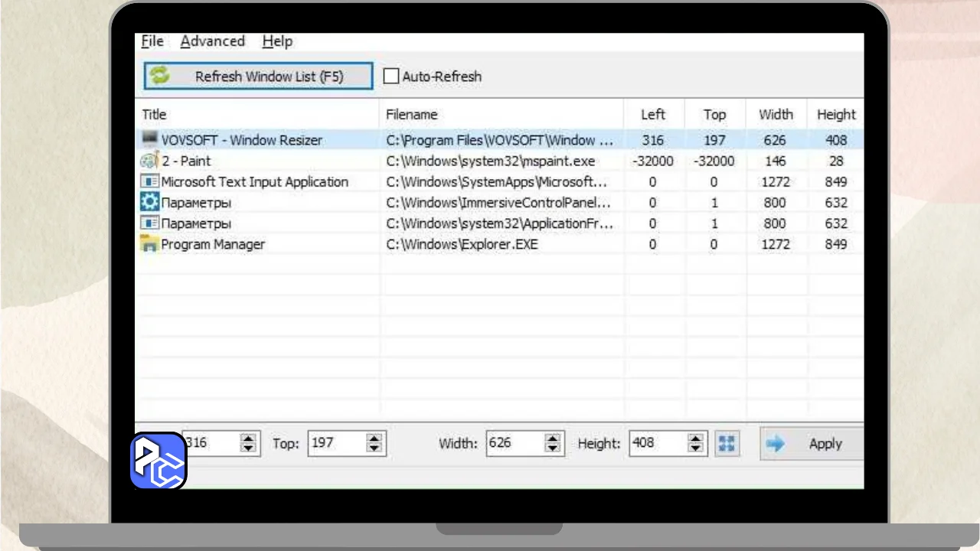The height and width of the screenshot is (551, 980).
Task: Click the Width column header
Action: (776, 114)
